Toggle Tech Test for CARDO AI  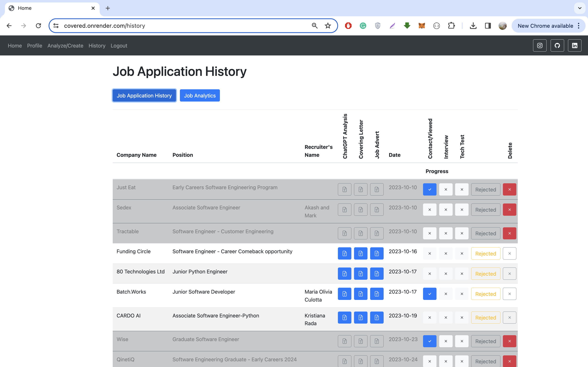pyautogui.click(x=462, y=317)
